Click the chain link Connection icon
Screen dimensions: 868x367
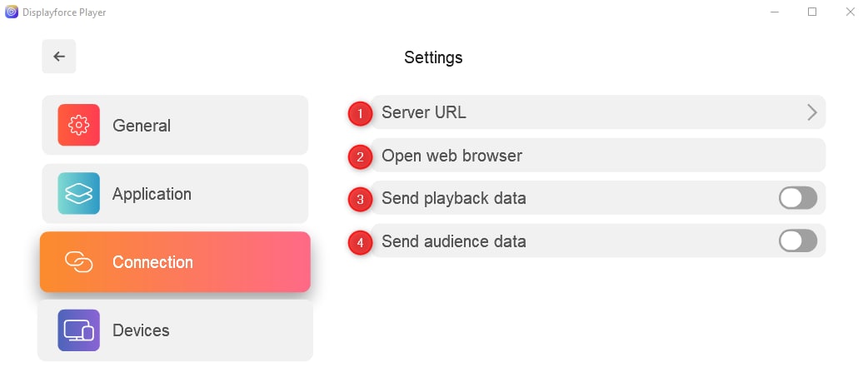pos(78,262)
